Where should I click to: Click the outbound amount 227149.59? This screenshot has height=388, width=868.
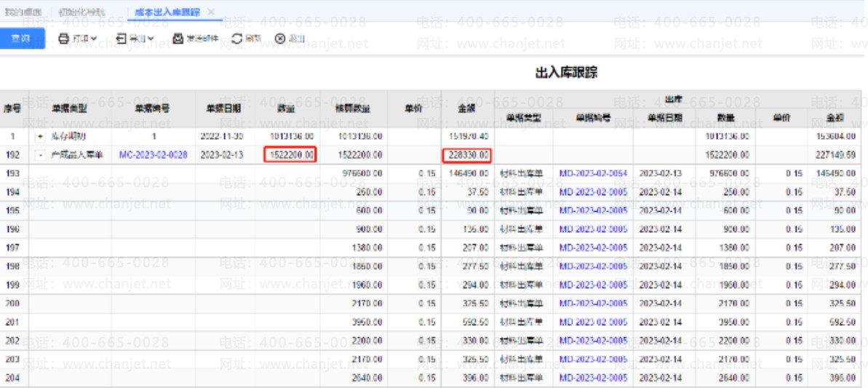point(835,156)
